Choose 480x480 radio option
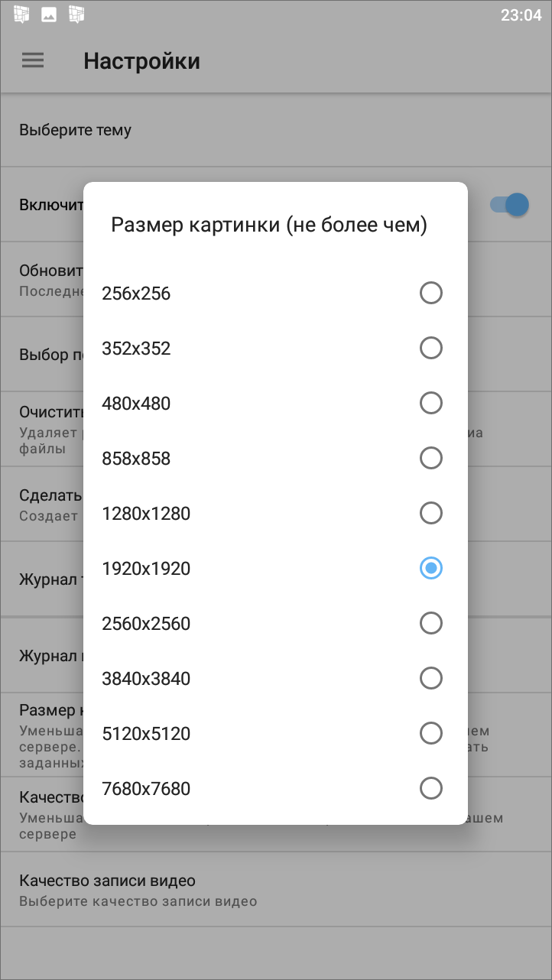 [x=431, y=403]
